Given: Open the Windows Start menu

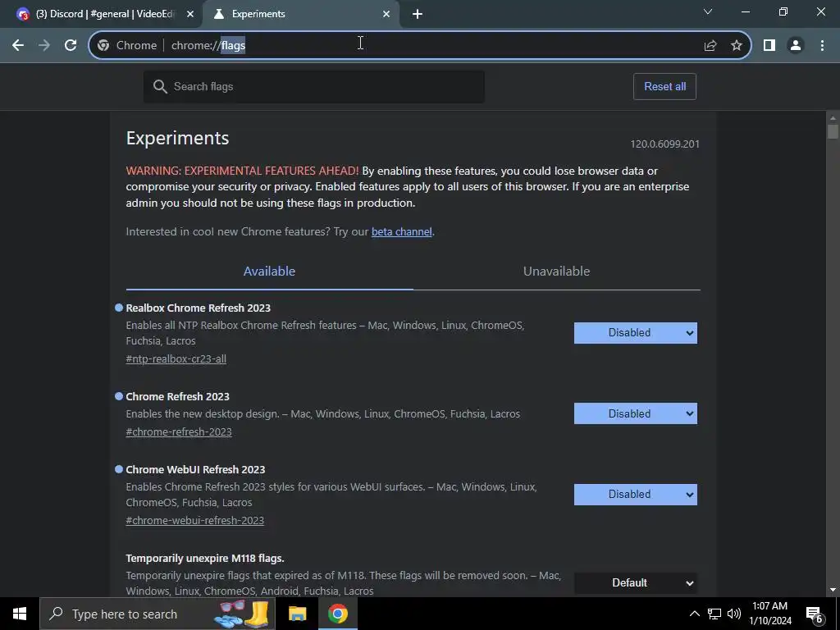Looking at the screenshot, I should (x=20, y=614).
